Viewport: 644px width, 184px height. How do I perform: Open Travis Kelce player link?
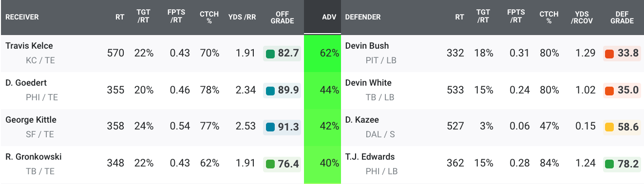point(29,46)
